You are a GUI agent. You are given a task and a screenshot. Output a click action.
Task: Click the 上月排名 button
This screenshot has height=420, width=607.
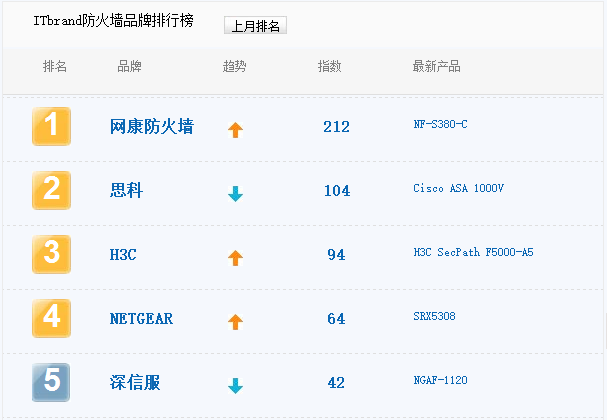255,25
